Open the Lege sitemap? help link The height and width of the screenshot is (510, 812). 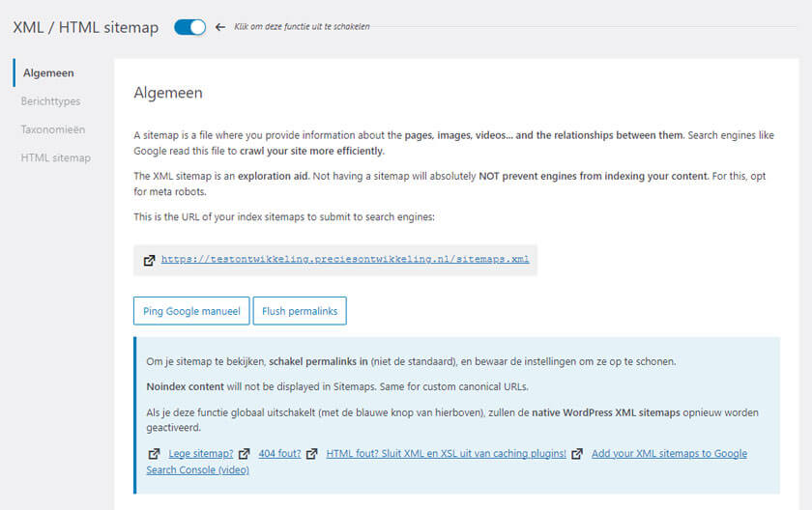point(201,454)
